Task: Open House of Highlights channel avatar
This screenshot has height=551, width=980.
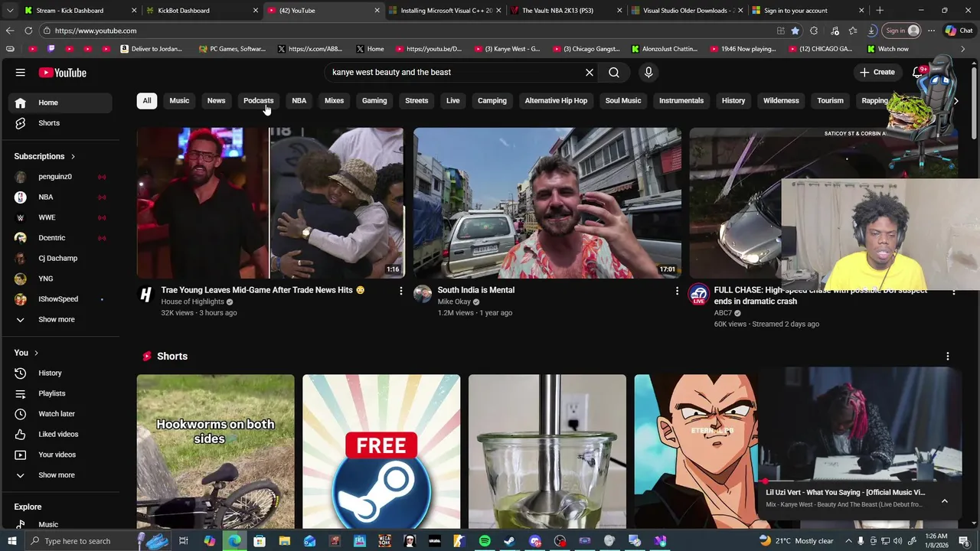Action: pos(146,295)
